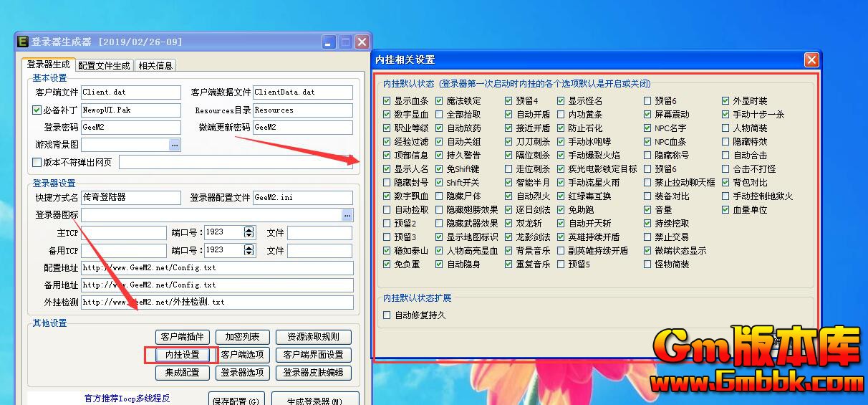Toggle the 必备补丁 checkbox

(37, 110)
